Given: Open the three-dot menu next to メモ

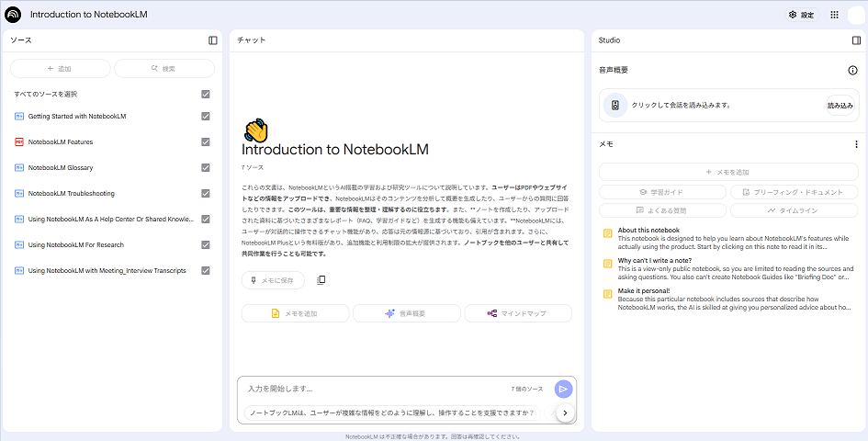Looking at the screenshot, I should click(x=856, y=144).
